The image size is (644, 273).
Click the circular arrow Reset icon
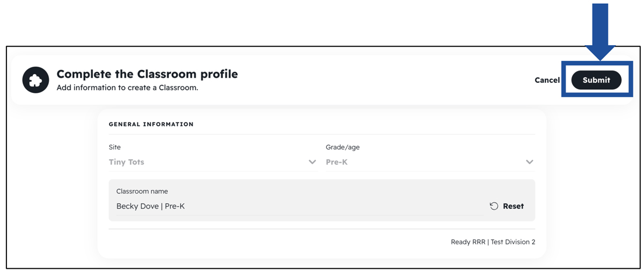click(494, 206)
